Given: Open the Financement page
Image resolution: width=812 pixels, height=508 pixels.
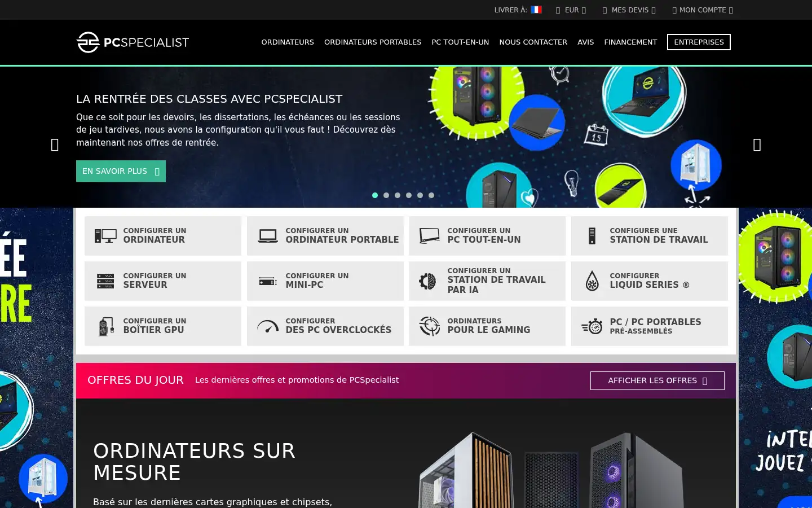Looking at the screenshot, I should coord(630,42).
